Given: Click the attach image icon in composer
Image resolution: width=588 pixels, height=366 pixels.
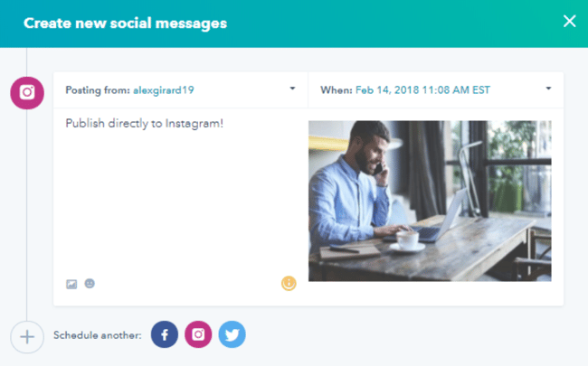Looking at the screenshot, I should [x=71, y=284].
